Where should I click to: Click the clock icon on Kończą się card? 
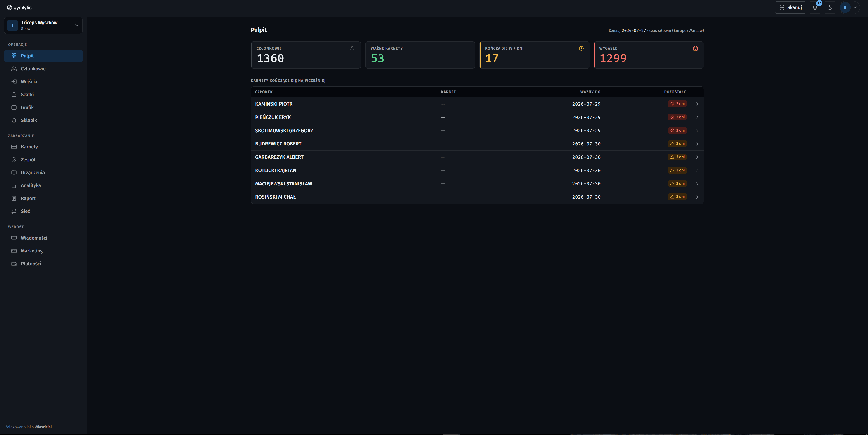(581, 49)
